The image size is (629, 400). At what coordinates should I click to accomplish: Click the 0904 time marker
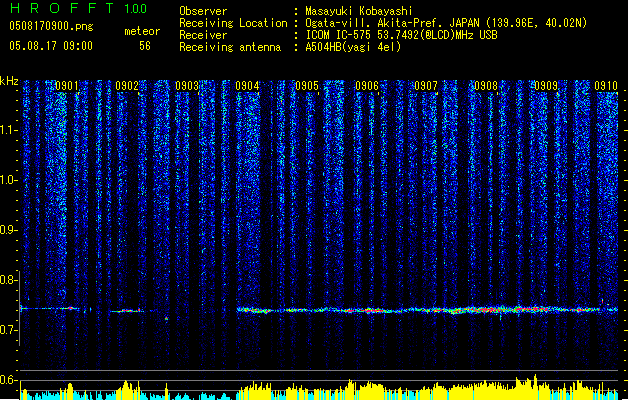(x=247, y=86)
